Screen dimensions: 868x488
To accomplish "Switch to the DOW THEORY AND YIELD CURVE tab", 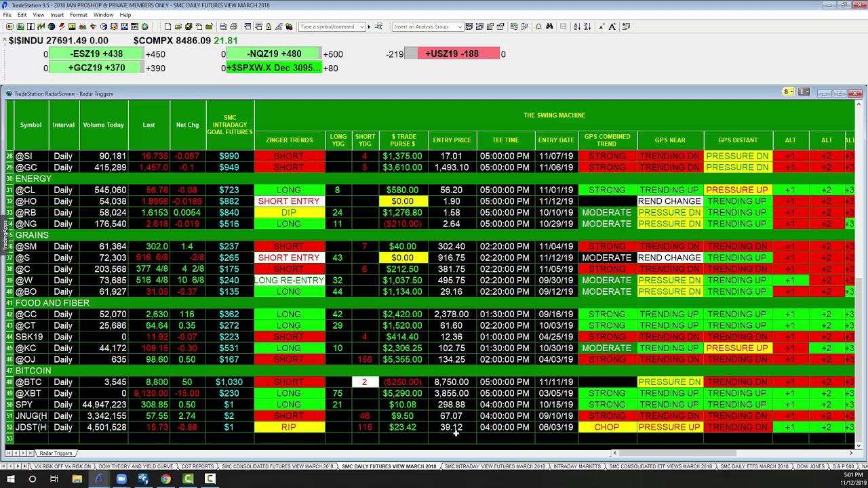I will (135, 466).
